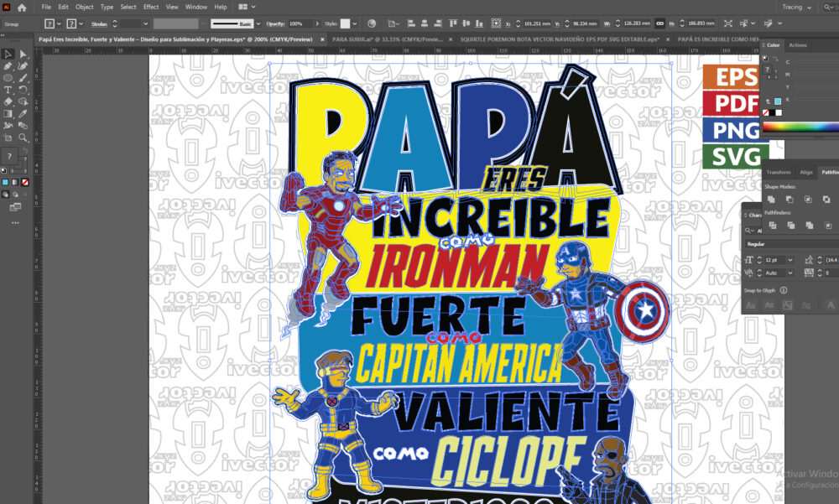Click vertical align top icon in control bar

[453, 23]
